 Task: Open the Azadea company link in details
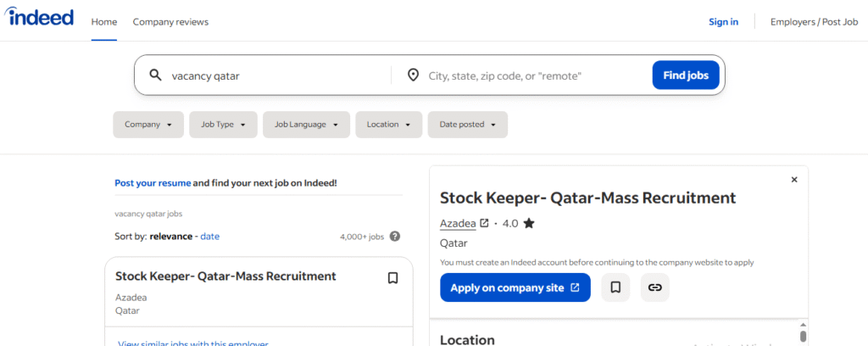click(x=458, y=224)
